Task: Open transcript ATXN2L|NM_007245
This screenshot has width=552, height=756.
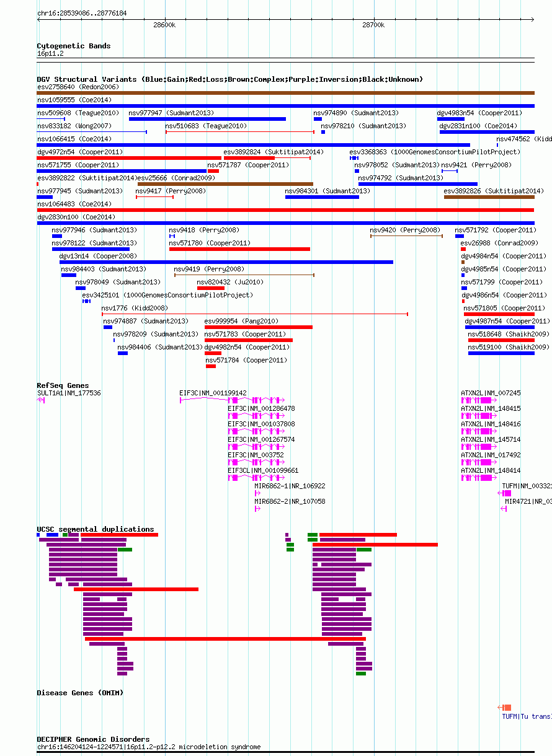Action: [x=491, y=393]
